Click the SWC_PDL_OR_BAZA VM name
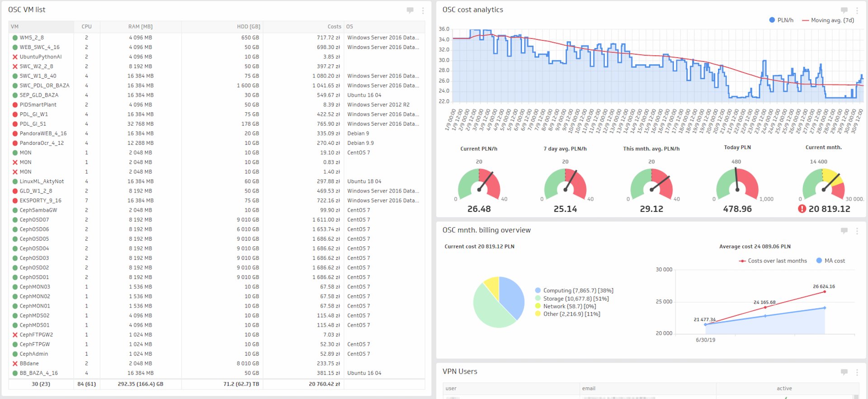Screen dimensions: 868x399 coord(44,85)
